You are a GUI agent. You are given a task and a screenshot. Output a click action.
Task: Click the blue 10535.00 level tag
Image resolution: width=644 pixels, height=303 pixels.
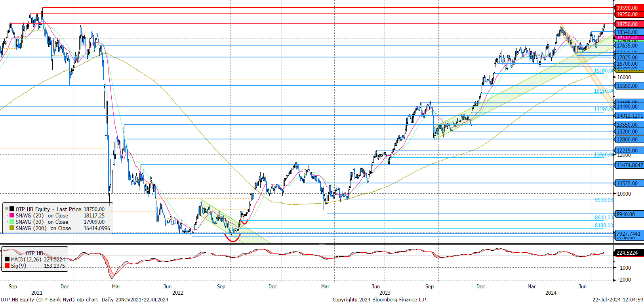coord(629,183)
